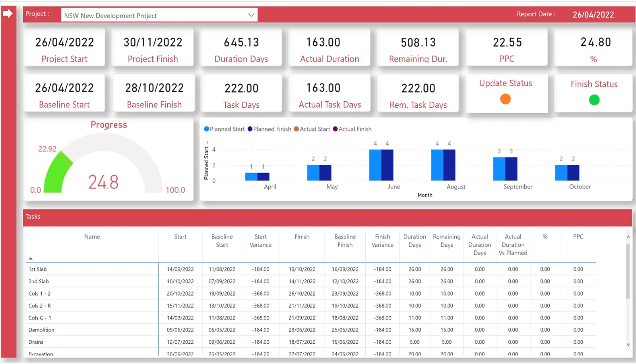Click the Actual Start legend dot
Screen dimensions: 636x364
point(296,129)
